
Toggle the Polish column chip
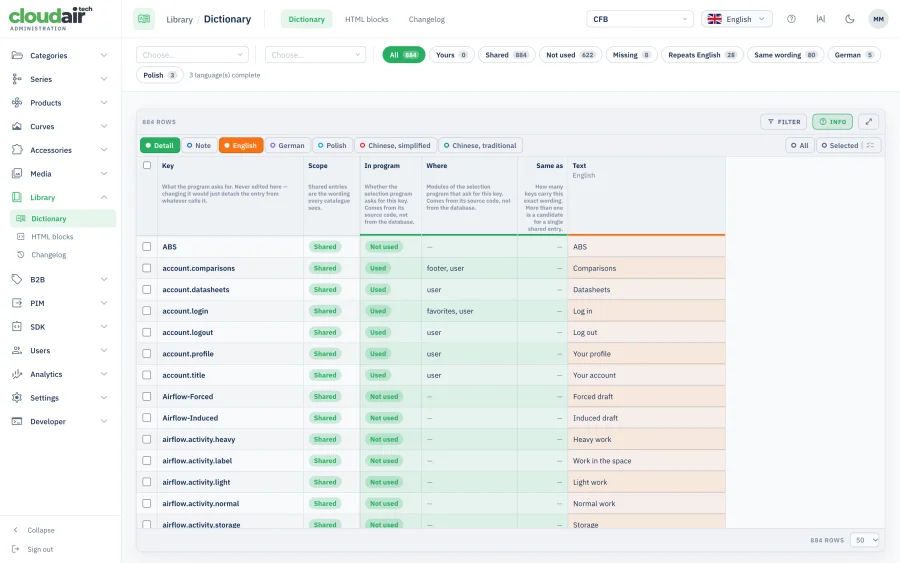332,145
